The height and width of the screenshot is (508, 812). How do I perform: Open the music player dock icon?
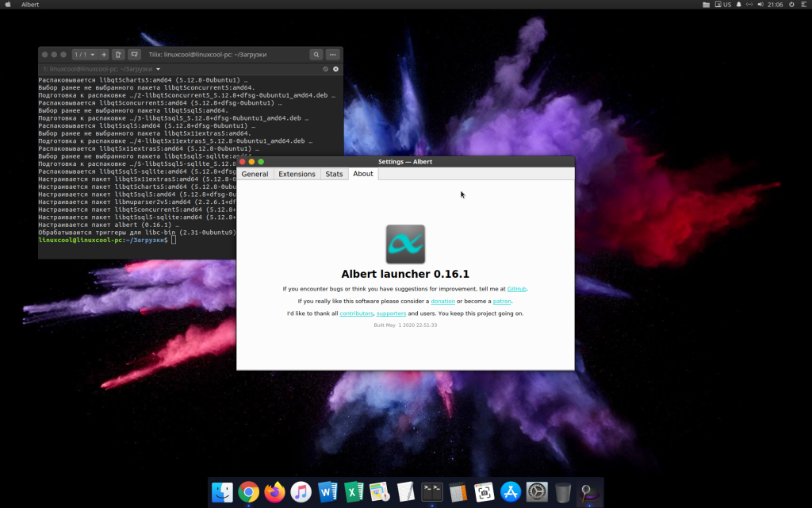301,492
